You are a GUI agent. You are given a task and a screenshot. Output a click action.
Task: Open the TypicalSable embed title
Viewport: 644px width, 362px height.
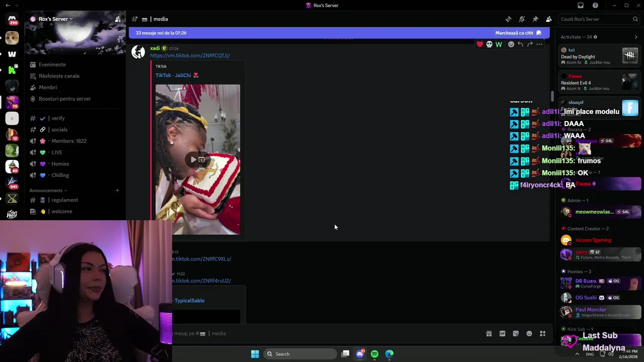pos(189,301)
